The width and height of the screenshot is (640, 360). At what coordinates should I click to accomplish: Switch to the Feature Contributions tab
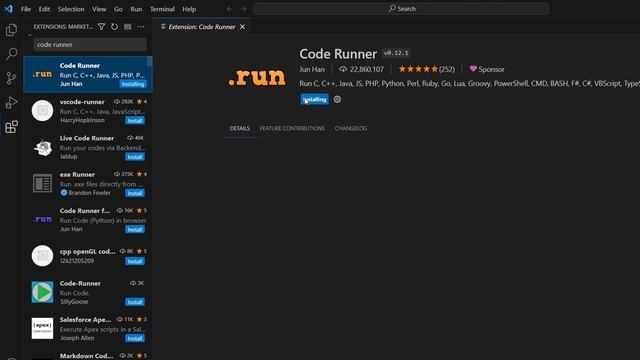292,128
